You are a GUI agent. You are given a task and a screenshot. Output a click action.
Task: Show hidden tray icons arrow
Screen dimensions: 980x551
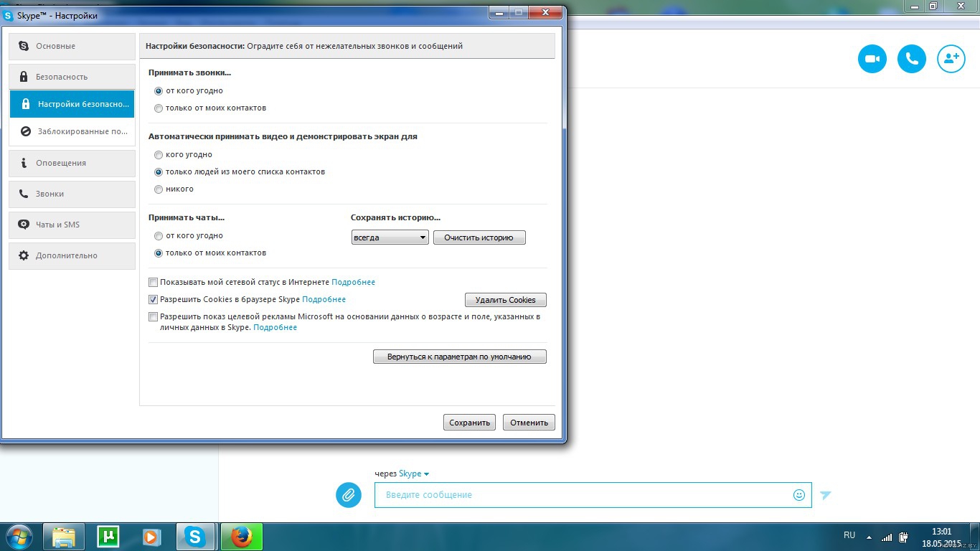coord(870,537)
